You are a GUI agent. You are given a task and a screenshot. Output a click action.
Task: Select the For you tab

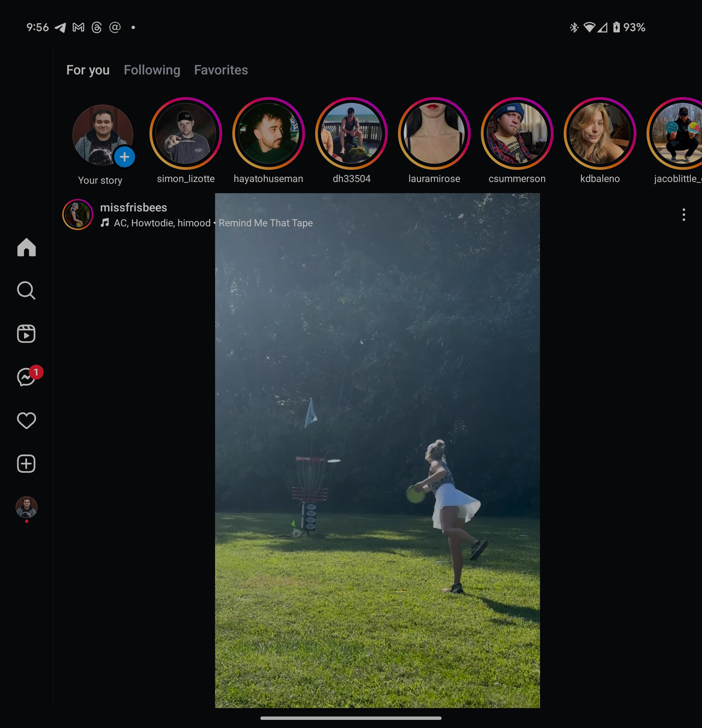click(x=88, y=70)
